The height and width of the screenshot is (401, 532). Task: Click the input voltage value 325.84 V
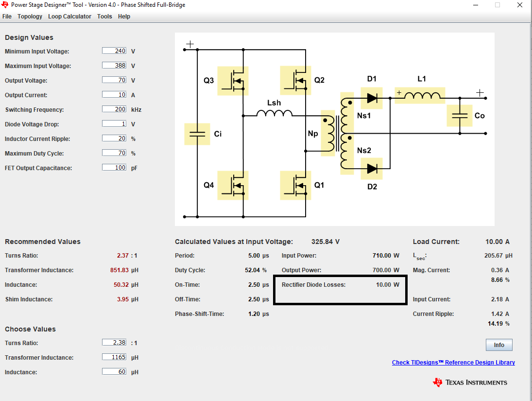(x=326, y=242)
